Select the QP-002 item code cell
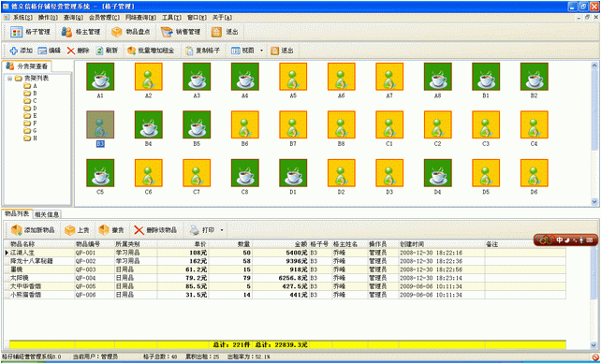 pos(95,261)
